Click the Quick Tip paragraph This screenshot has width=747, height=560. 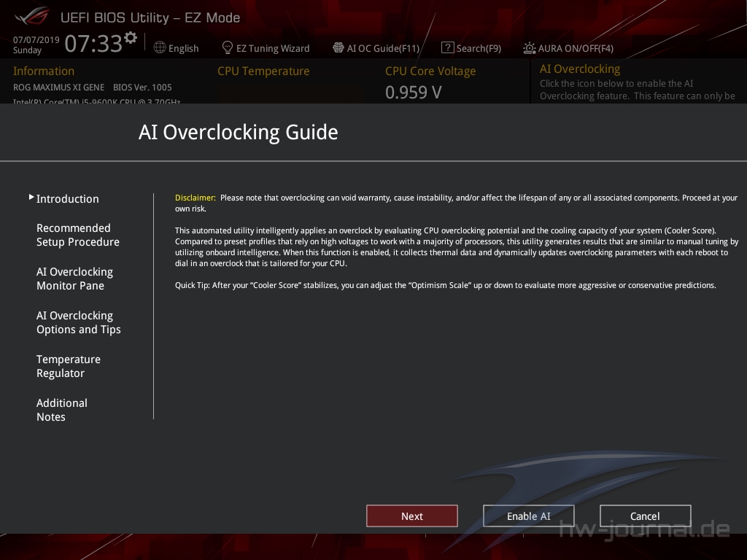446,285
